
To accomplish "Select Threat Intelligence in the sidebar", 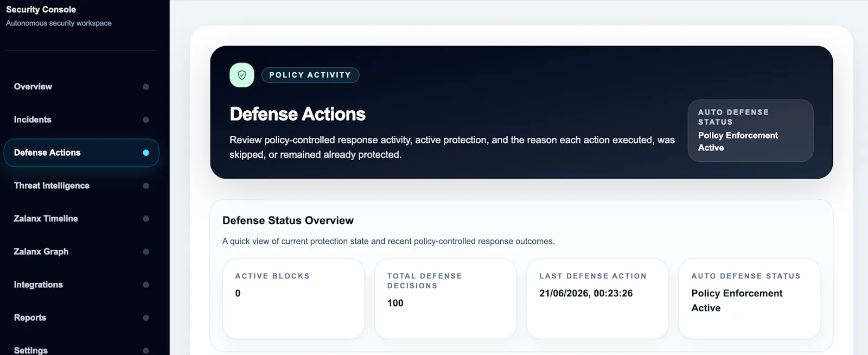I will pyautogui.click(x=81, y=186).
